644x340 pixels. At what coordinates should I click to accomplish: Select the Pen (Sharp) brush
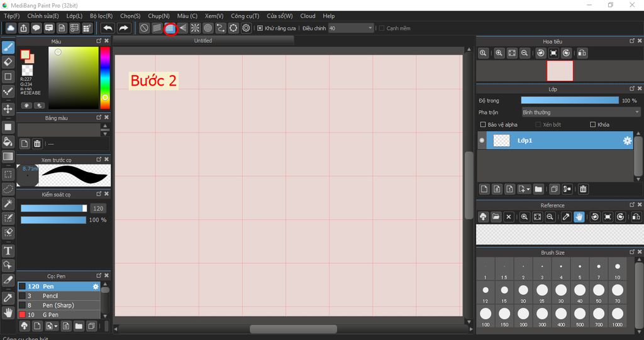[58, 305]
